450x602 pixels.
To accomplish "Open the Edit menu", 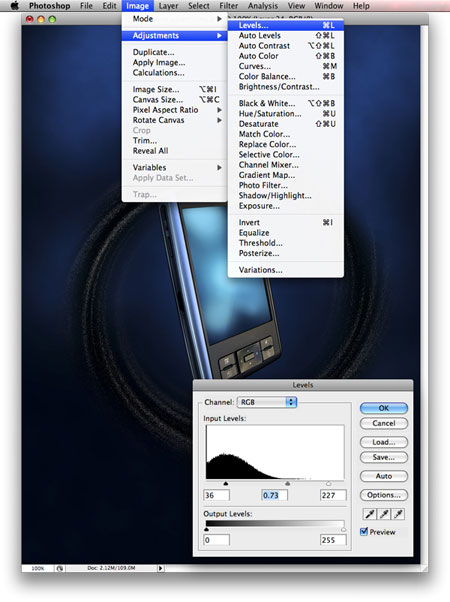I will pyautogui.click(x=109, y=6).
